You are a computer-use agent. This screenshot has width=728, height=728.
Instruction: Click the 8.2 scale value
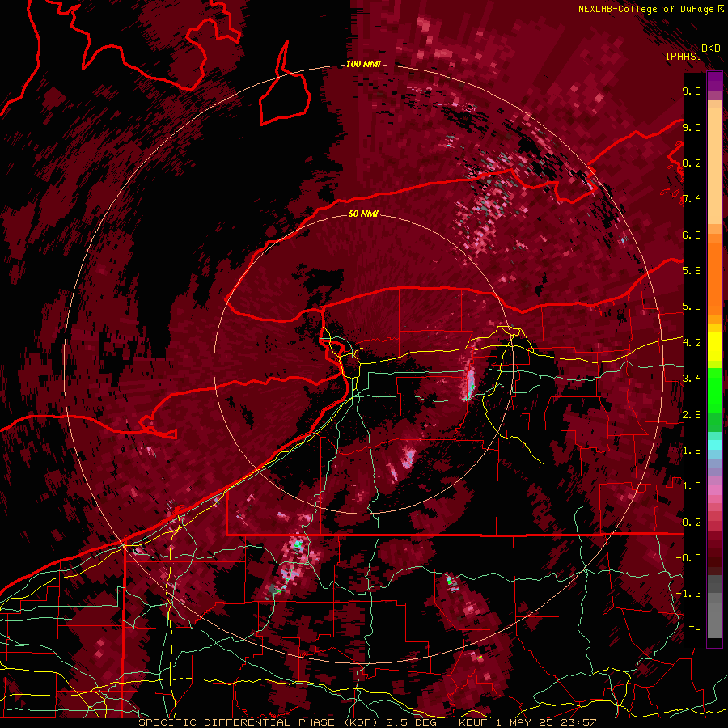click(692, 163)
